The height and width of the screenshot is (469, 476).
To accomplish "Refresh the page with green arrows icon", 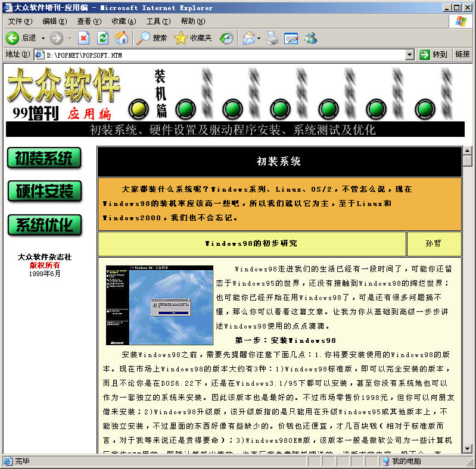I will coord(102,38).
